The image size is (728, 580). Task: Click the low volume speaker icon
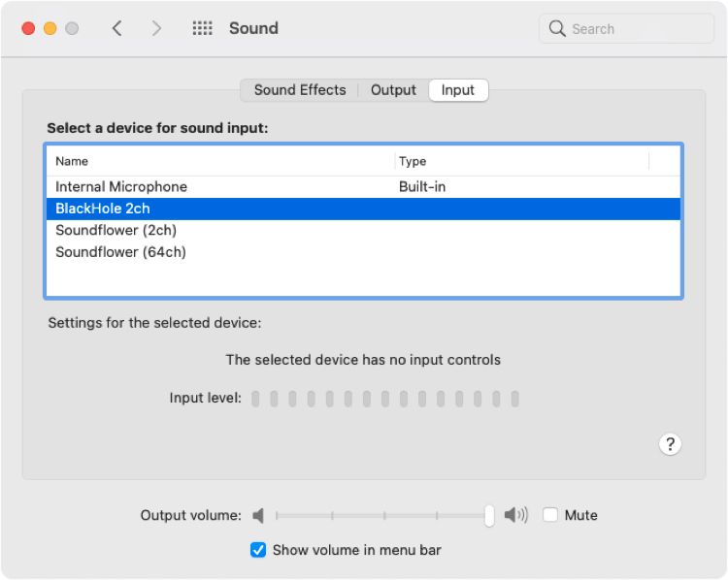coord(258,515)
